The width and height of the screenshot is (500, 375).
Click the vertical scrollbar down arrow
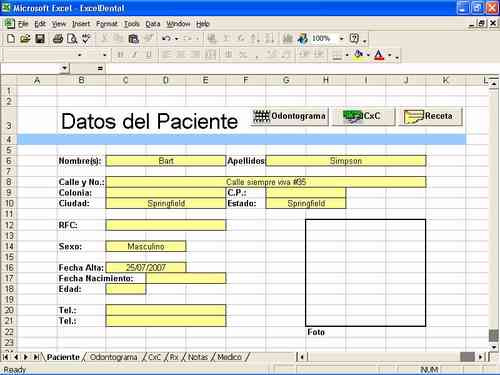click(494, 347)
